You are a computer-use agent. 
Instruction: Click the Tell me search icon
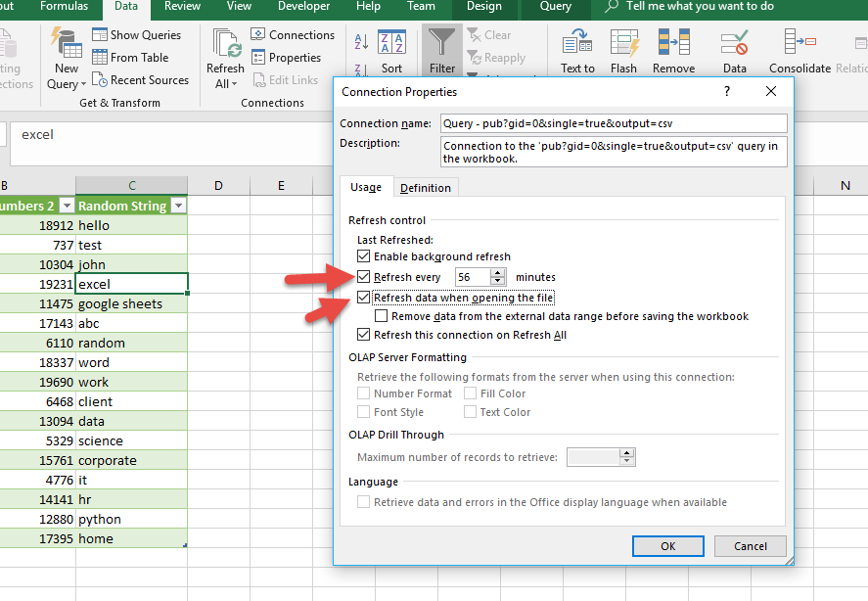pyautogui.click(x=612, y=6)
